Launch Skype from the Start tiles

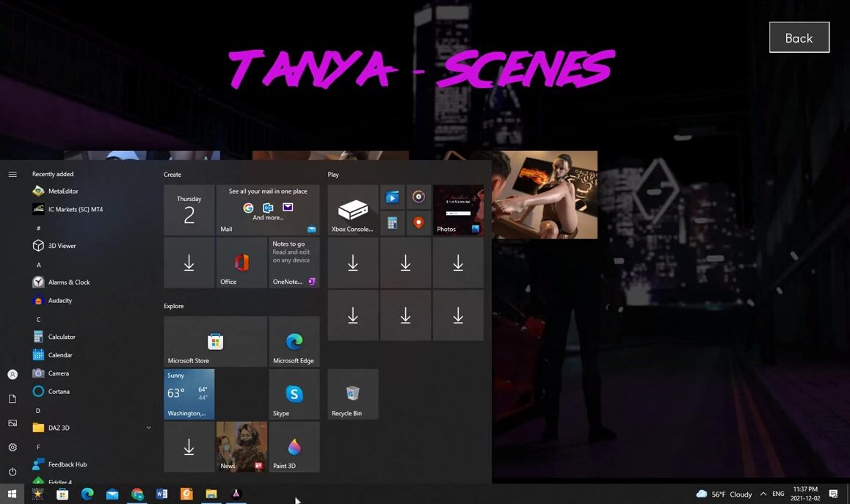tap(294, 395)
